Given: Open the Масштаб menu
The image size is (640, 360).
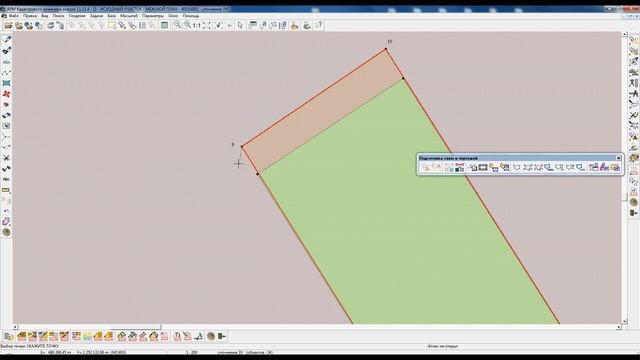Looking at the screenshot, I should pyautogui.click(x=129, y=16).
